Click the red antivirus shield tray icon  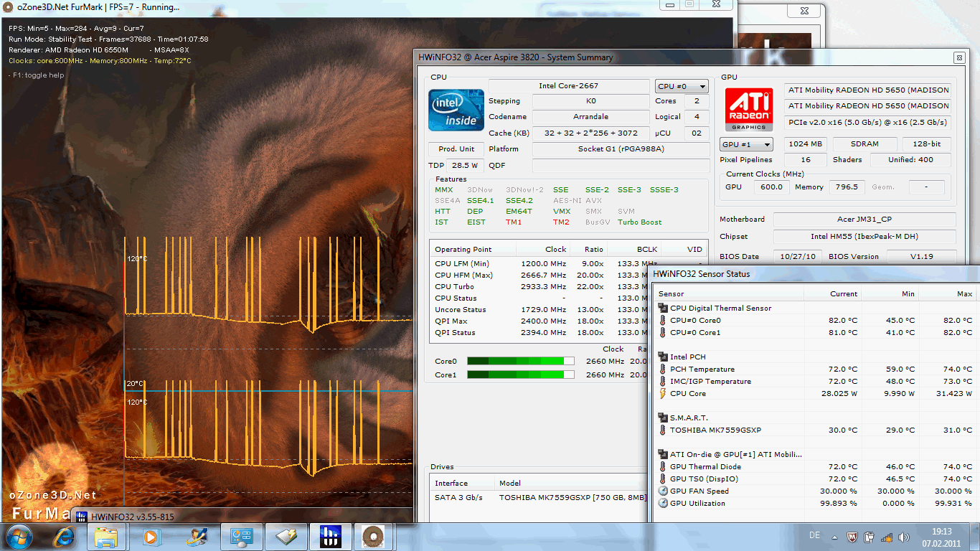click(x=852, y=537)
